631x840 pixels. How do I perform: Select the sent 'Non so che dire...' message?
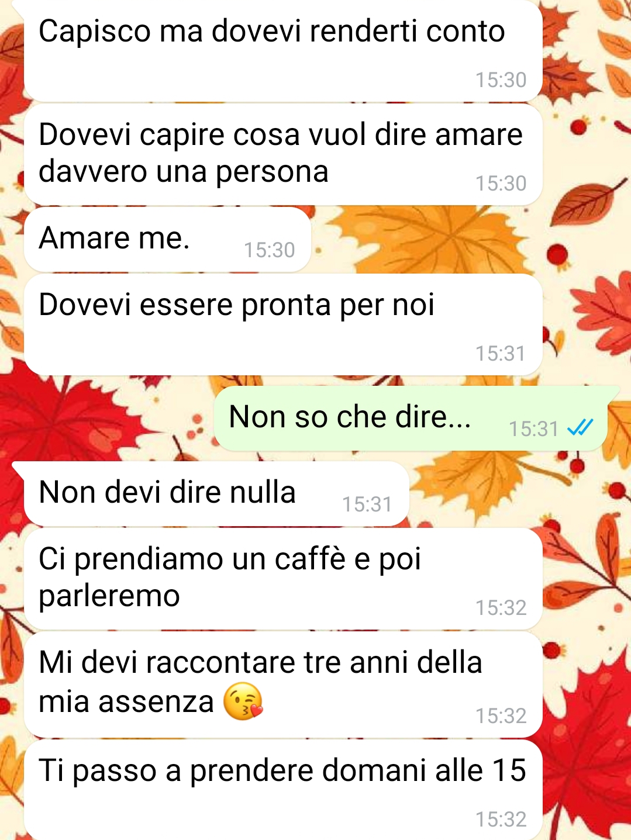[411, 418]
